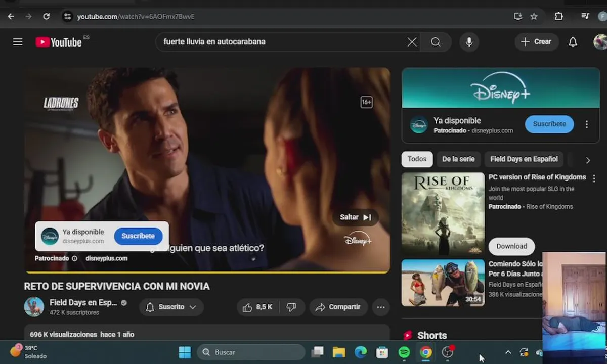
Task: Click video title RETO DE SUPERVIVENCIA CON MI NOVIA
Action: pyautogui.click(x=117, y=286)
